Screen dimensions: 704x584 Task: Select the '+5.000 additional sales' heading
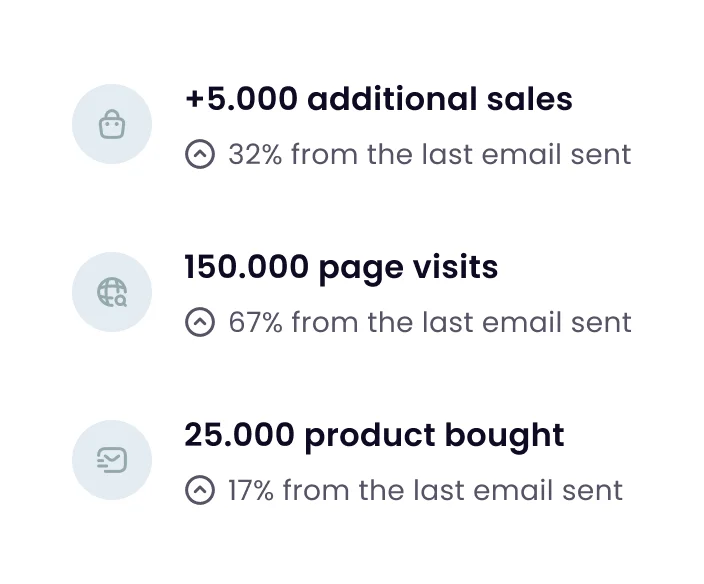(x=379, y=99)
